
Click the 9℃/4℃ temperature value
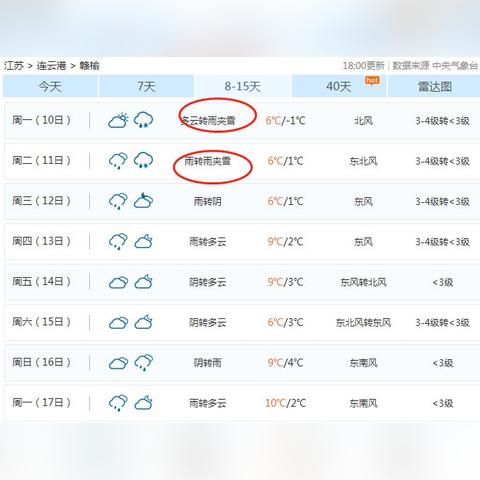(285, 363)
